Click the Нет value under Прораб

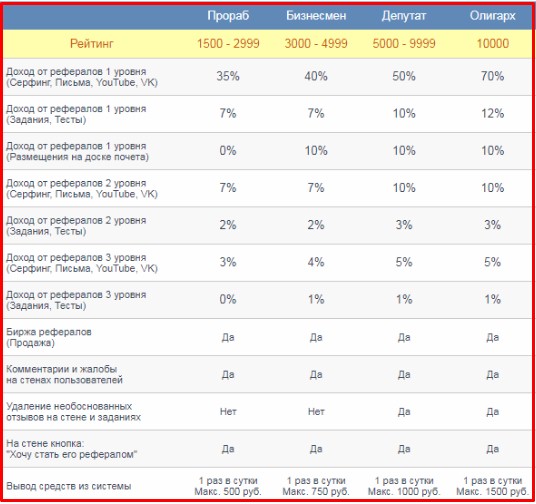(228, 412)
